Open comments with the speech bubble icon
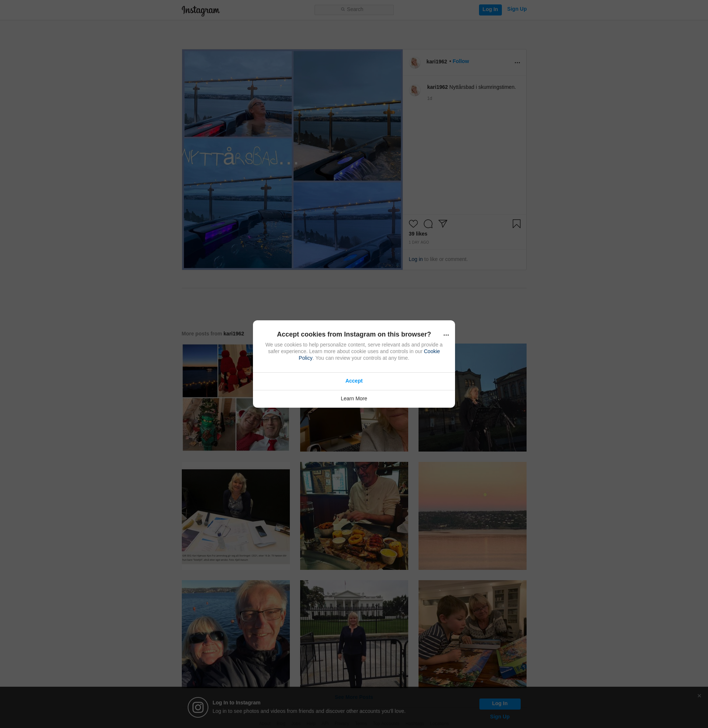This screenshot has width=708, height=728. coord(428,224)
